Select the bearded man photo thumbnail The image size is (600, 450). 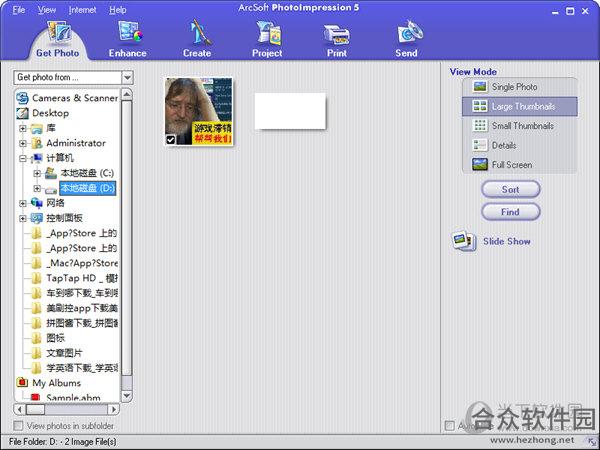point(199,111)
